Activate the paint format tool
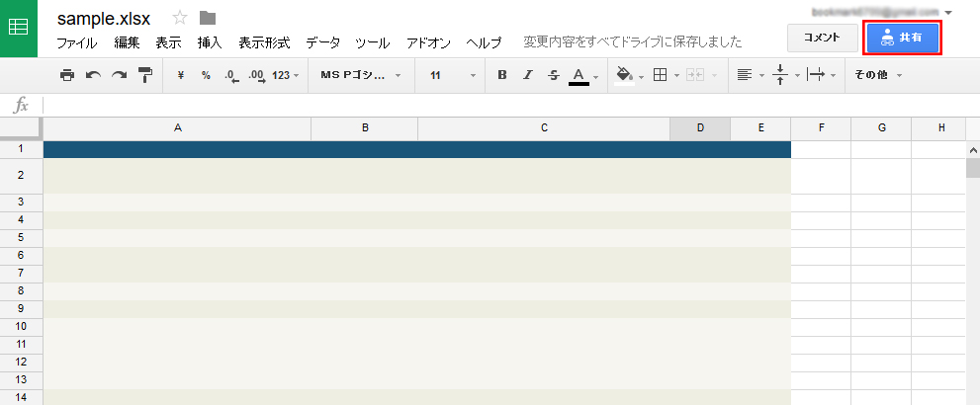The height and width of the screenshot is (405, 980). (x=145, y=75)
